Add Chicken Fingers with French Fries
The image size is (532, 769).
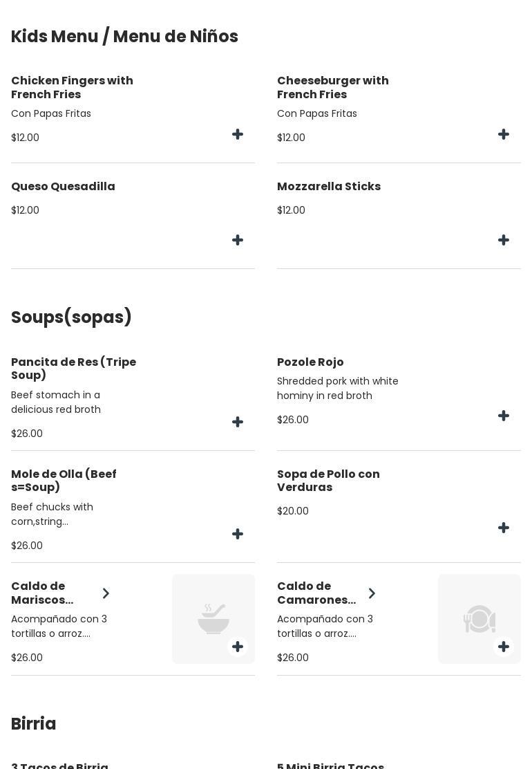point(238,135)
